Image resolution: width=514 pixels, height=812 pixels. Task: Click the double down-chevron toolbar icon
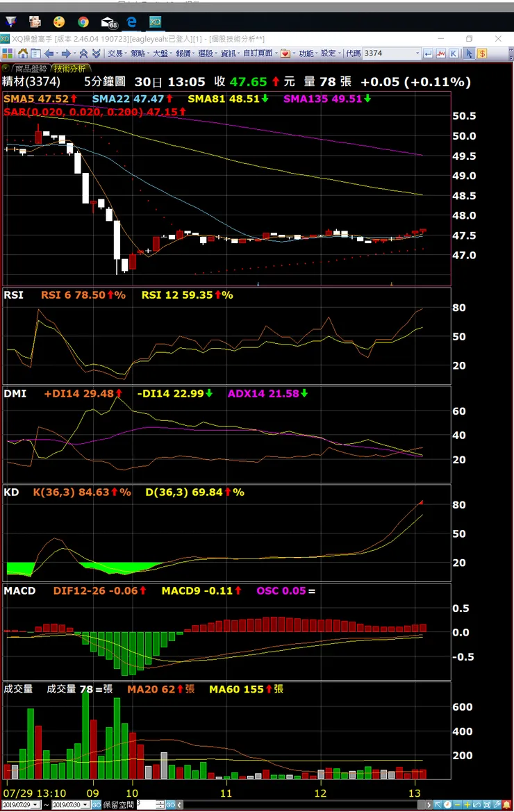[97, 53]
